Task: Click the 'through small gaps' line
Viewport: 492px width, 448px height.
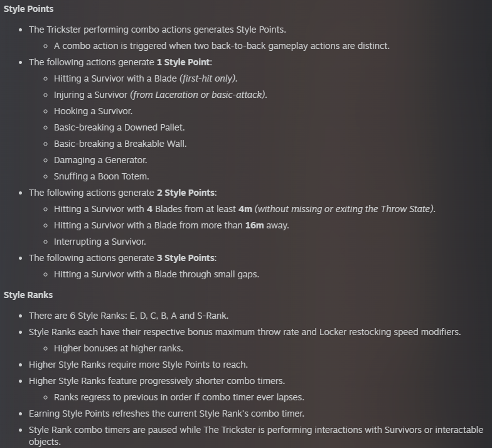Action: [x=157, y=274]
